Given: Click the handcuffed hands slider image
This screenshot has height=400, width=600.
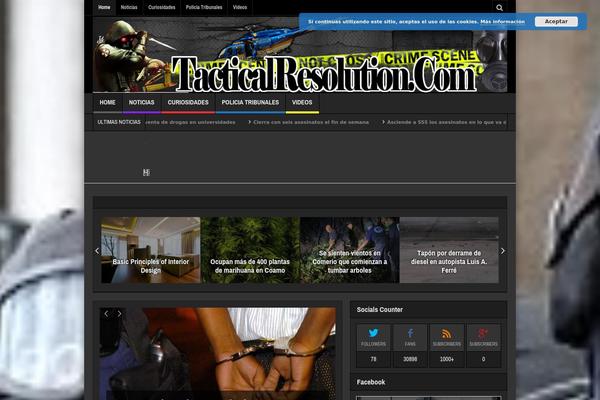Looking at the screenshot, I should click(218, 354).
